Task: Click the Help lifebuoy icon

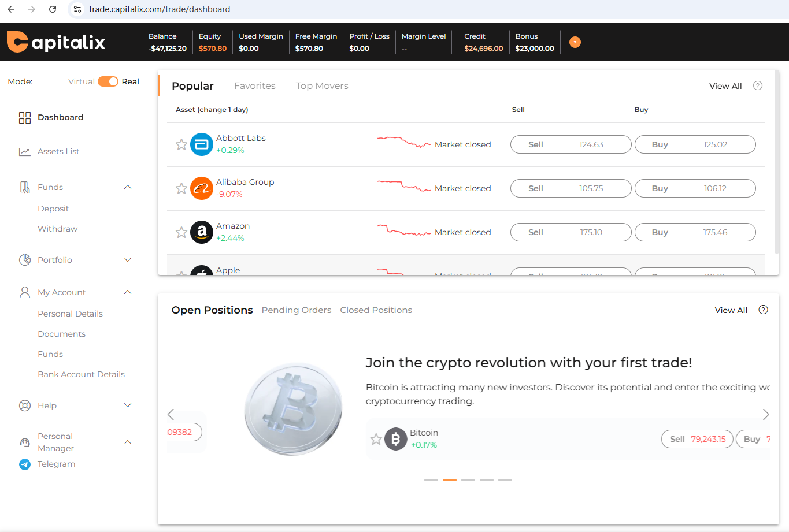Action: (x=25, y=405)
